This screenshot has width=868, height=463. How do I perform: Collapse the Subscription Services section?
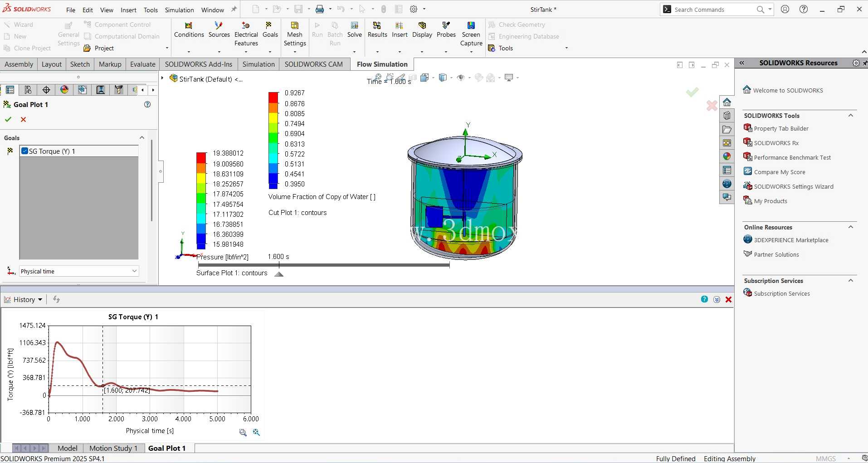click(x=851, y=281)
